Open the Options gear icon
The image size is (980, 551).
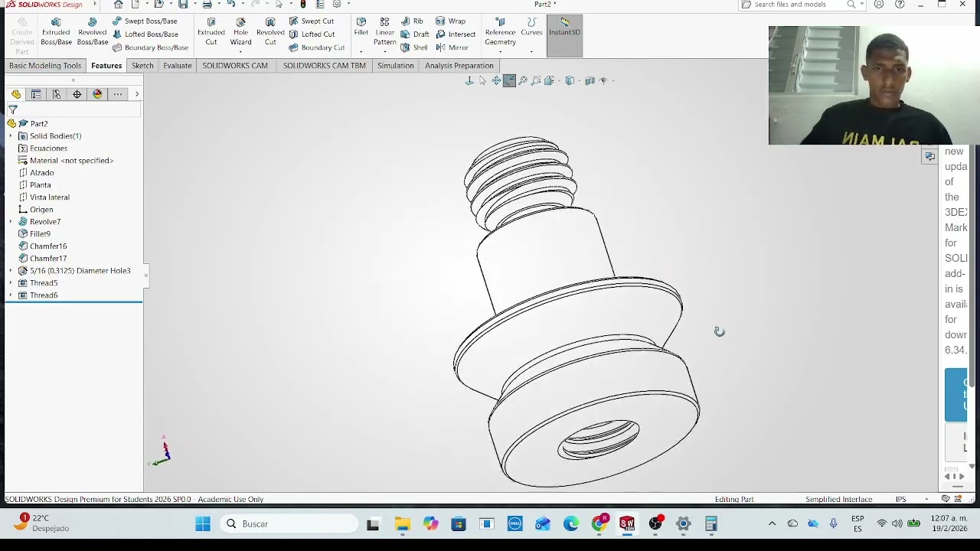click(337, 5)
